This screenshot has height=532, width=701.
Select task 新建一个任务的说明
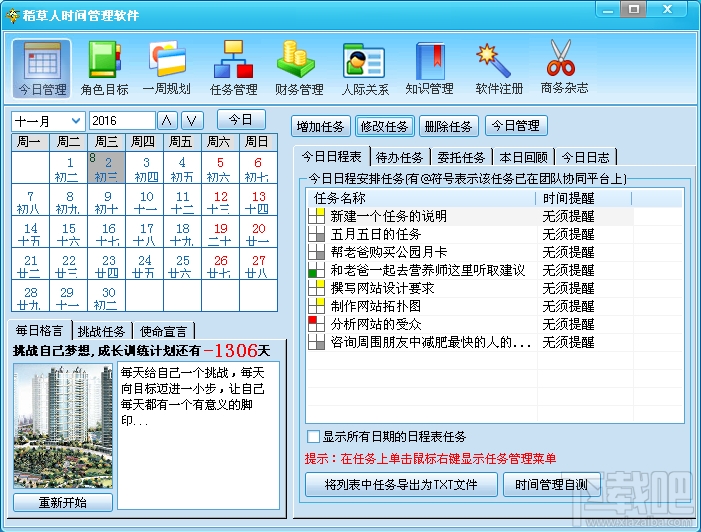tap(389, 216)
